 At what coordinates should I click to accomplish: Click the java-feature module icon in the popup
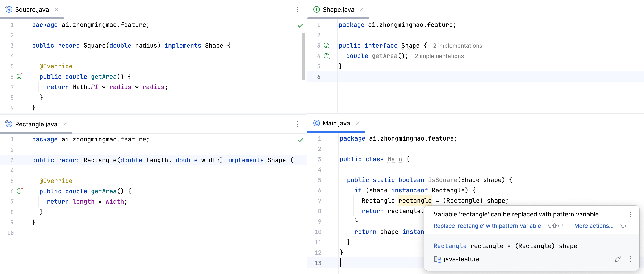437,259
